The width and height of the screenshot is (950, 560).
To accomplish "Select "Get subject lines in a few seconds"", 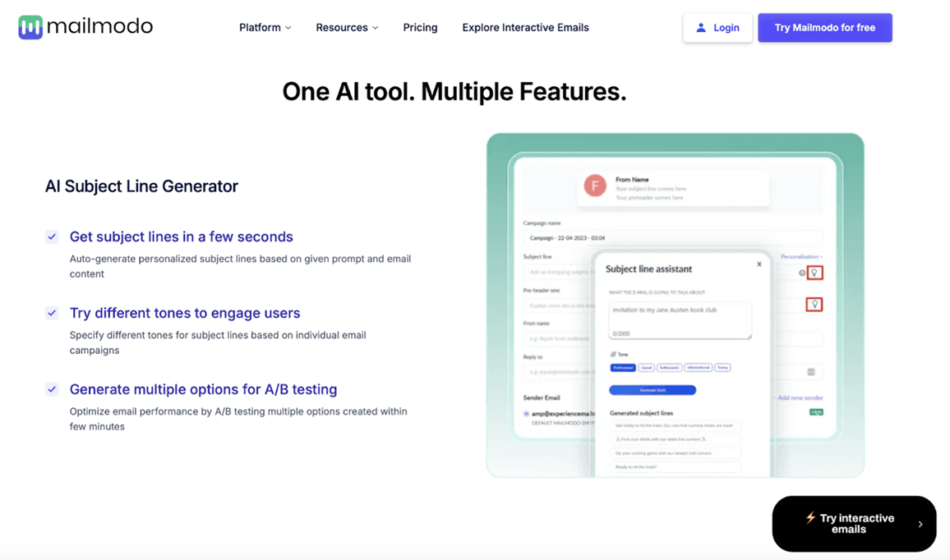I will [181, 236].
